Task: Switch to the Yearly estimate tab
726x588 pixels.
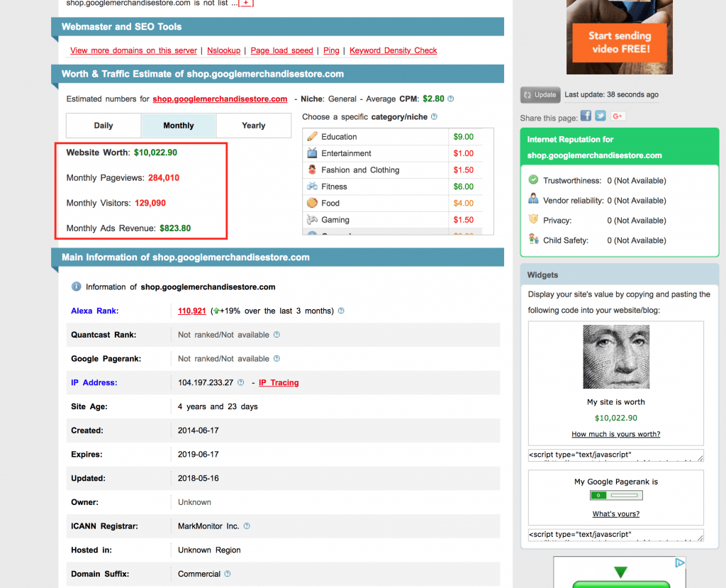Action: [x=253, y=126]
